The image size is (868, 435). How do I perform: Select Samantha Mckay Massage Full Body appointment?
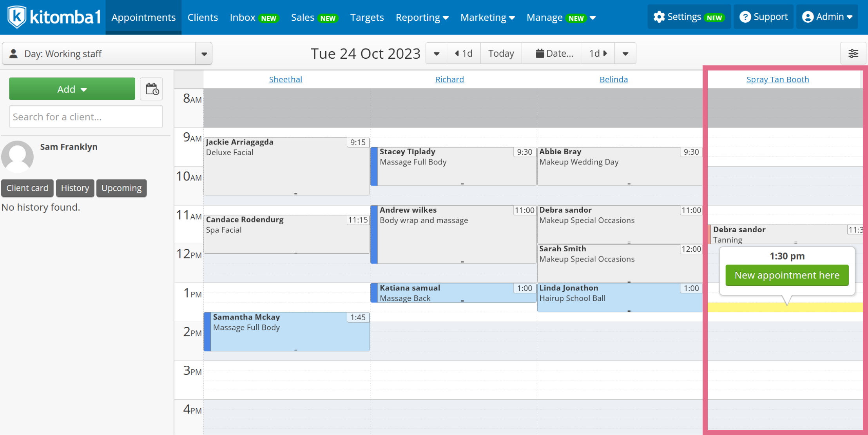coord(286,331)
